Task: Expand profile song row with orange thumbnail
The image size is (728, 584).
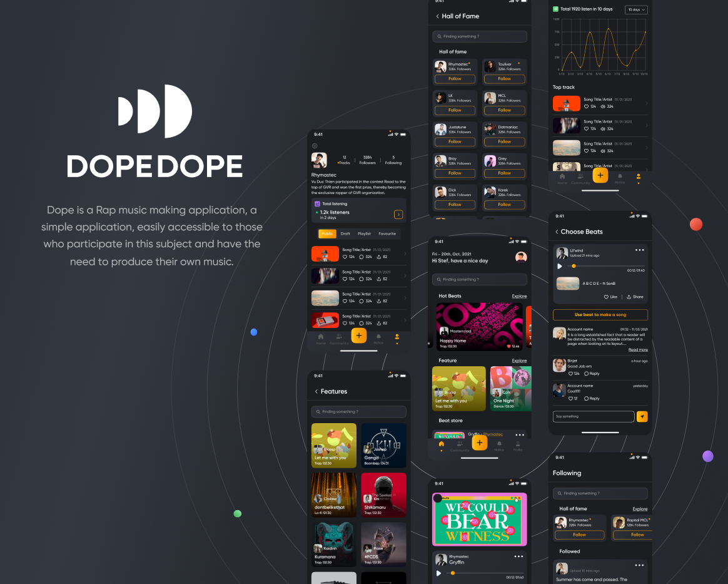Action: [x=405, y=254]
